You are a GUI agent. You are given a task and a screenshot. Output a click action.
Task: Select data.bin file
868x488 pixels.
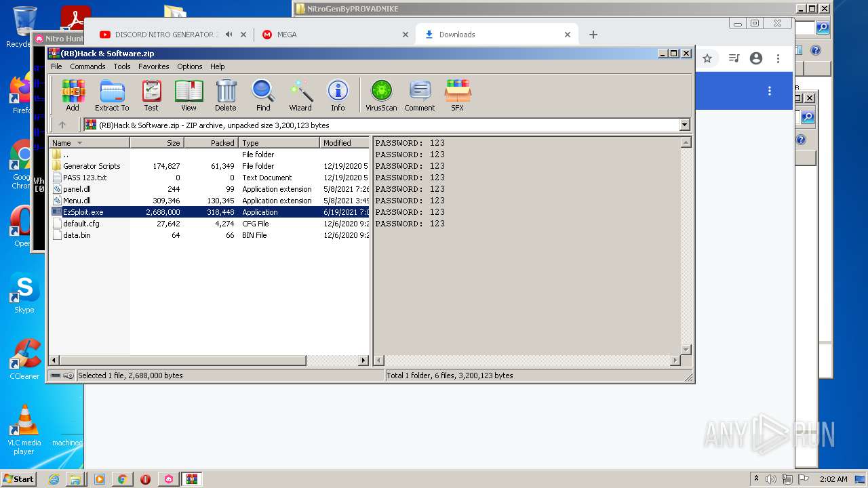(210, 235)
